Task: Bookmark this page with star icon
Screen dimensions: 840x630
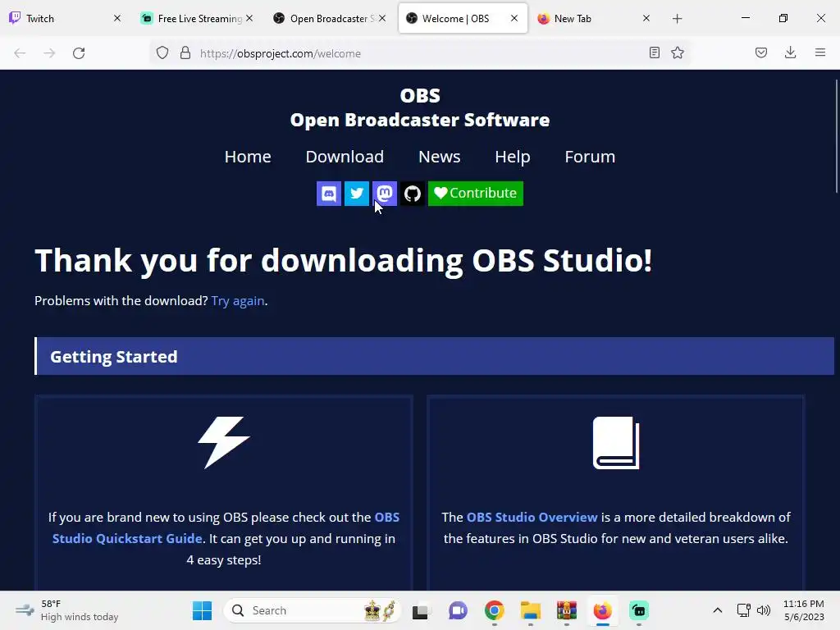Action: 678,53
